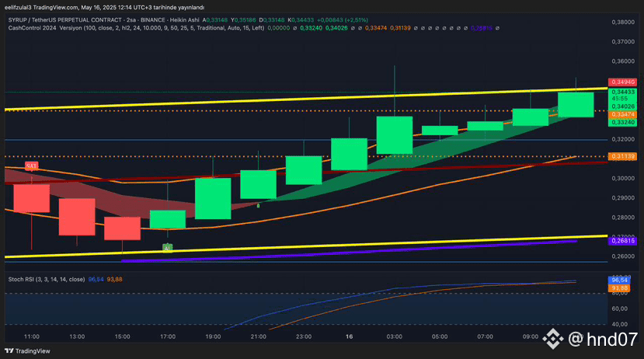Screen dimensions: 644x359
Task: Click the 15:00 time axis label
Action: click(x=123, y=336)
